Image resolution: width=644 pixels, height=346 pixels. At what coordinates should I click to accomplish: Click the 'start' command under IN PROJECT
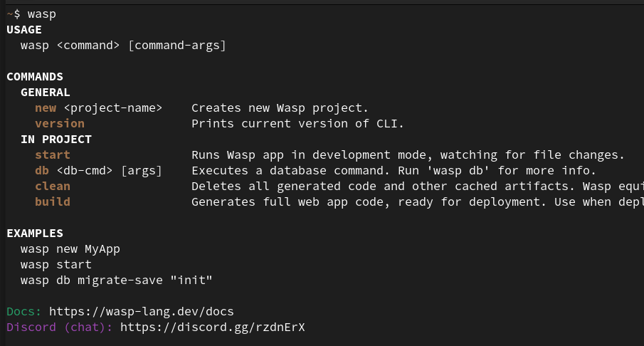point(53,155)
